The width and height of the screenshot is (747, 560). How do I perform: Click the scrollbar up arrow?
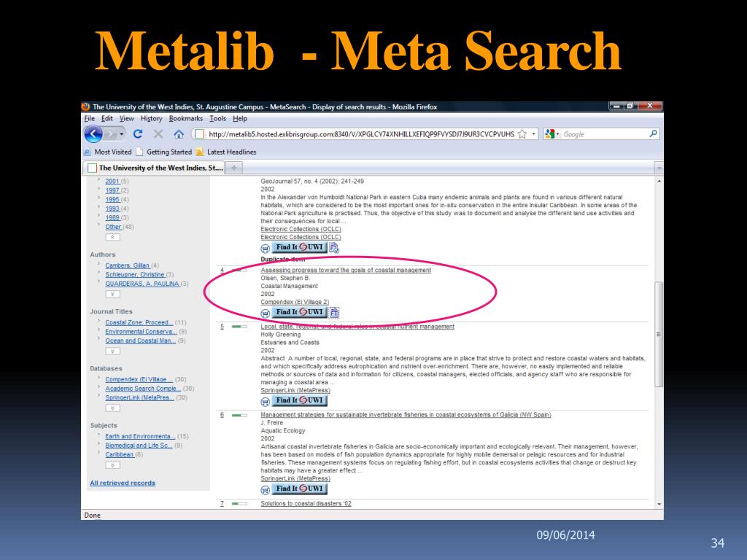[659, 182]
